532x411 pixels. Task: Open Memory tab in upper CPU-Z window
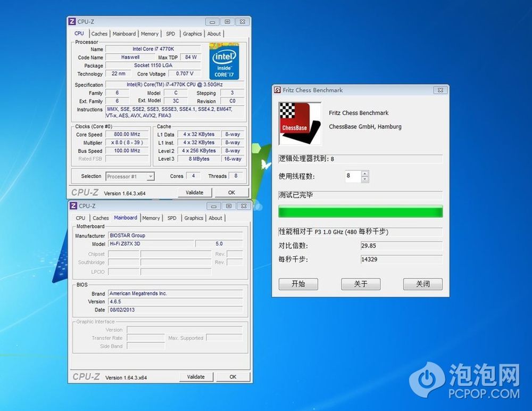149,34
